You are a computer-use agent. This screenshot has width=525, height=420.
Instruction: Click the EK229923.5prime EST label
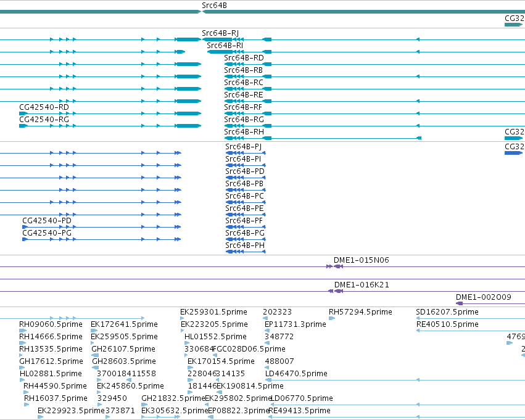71,411
